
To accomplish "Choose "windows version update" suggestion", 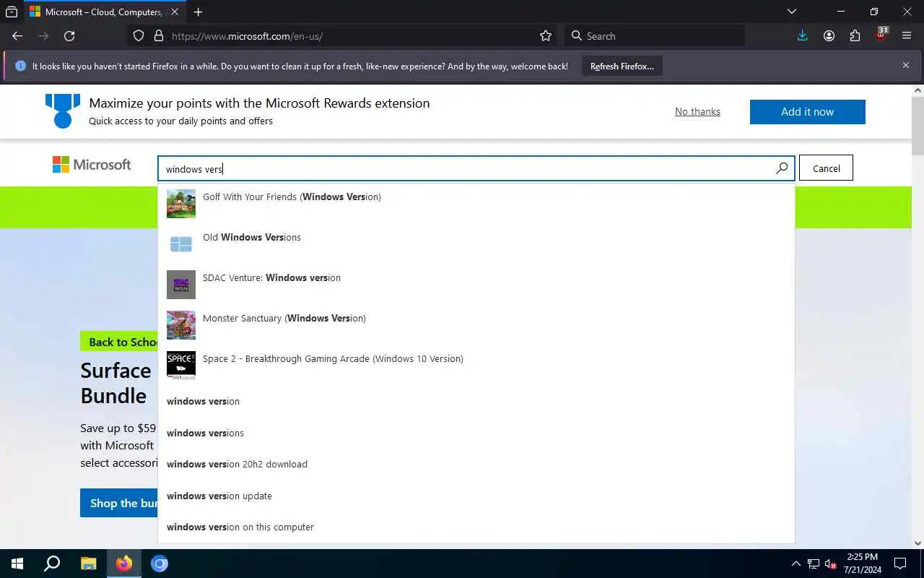I will [476, 496].
